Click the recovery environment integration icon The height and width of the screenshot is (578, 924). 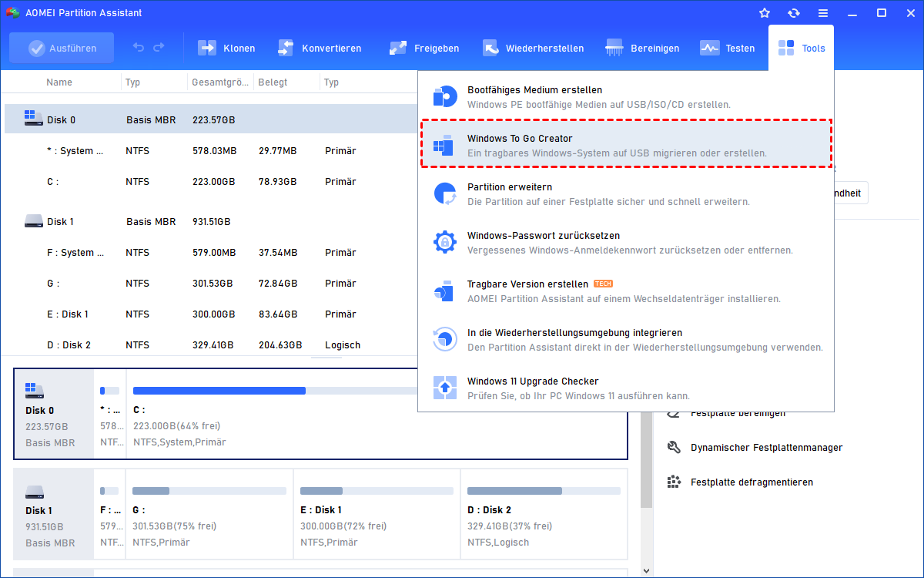(444, 340)
